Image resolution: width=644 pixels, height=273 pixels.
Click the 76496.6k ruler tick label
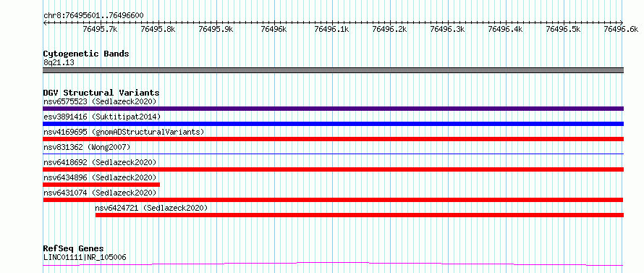[622, 29]
